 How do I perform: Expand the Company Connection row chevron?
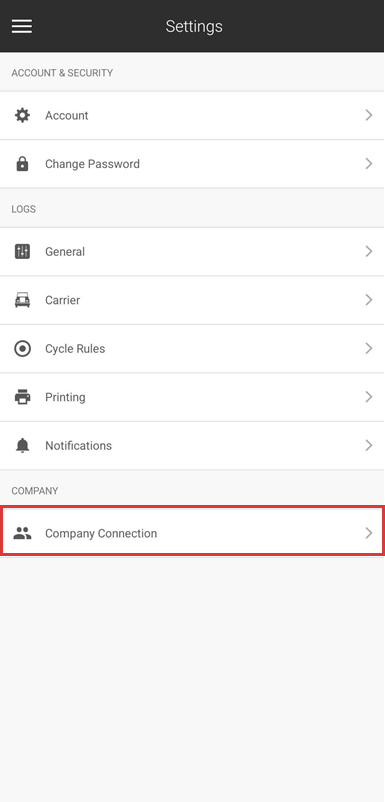click(x=369, y=533)
